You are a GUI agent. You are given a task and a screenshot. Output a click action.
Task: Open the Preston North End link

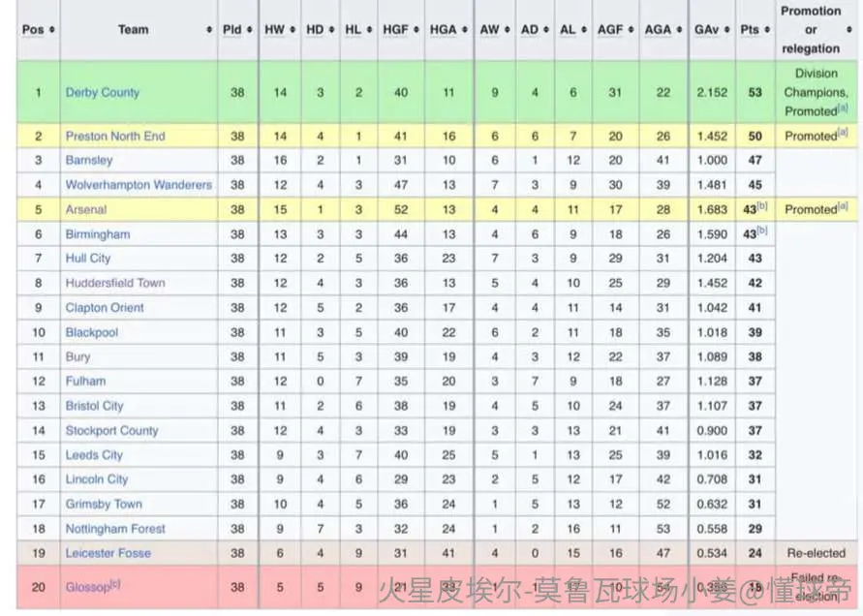115,136
